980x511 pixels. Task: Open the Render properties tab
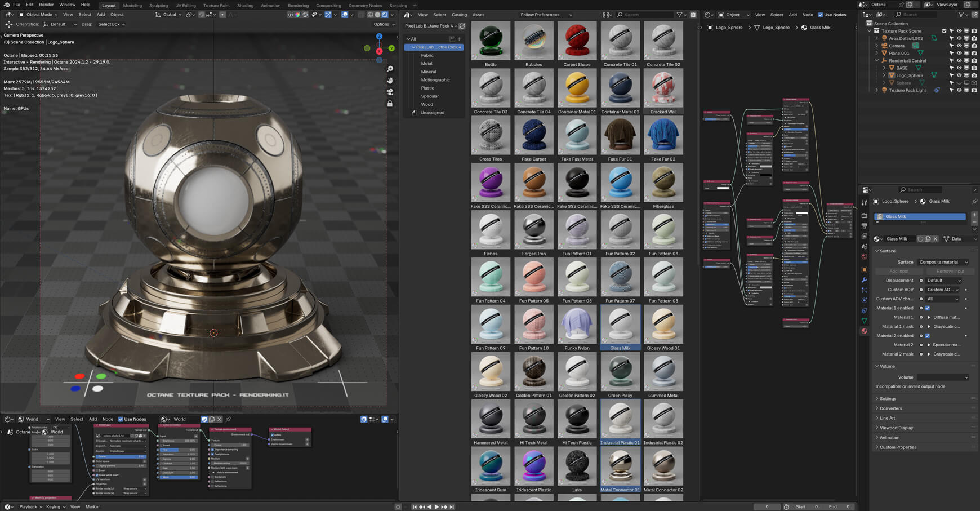(864, 215)
